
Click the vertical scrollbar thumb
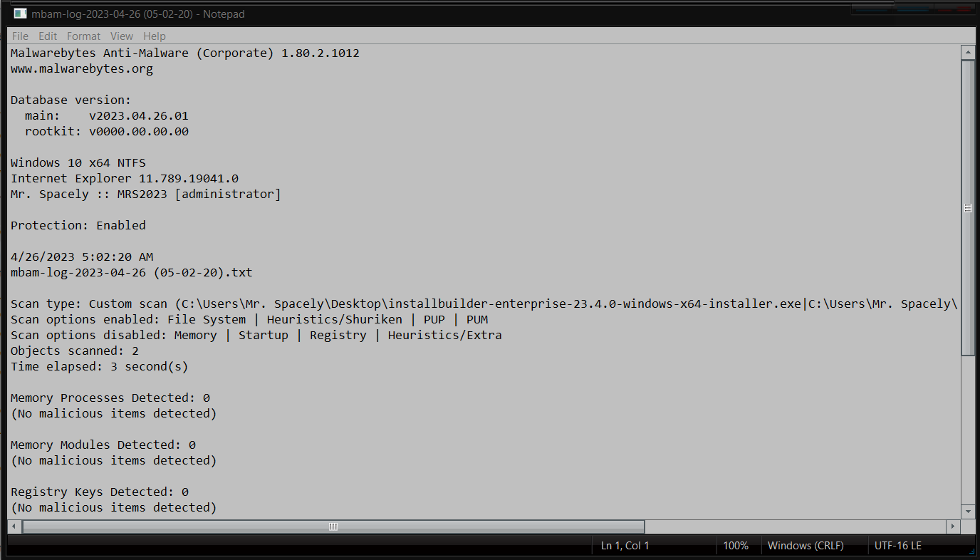(x=968, y=208)
